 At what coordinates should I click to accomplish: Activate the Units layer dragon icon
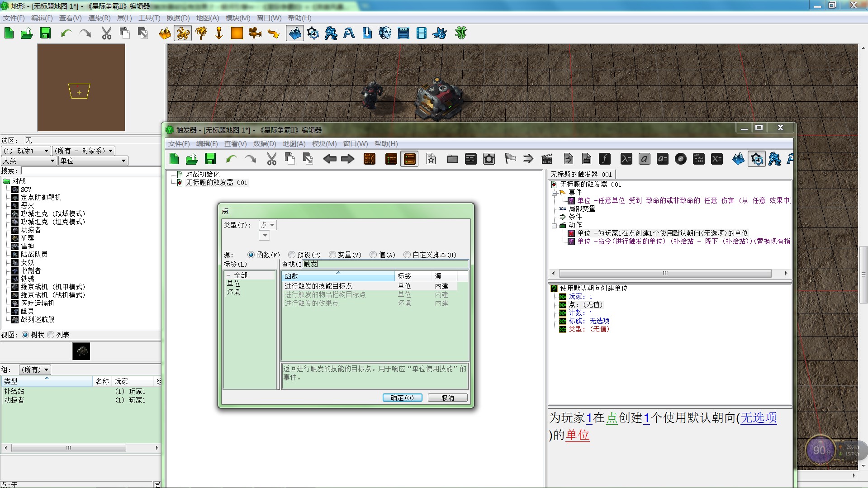pos(183,33)
